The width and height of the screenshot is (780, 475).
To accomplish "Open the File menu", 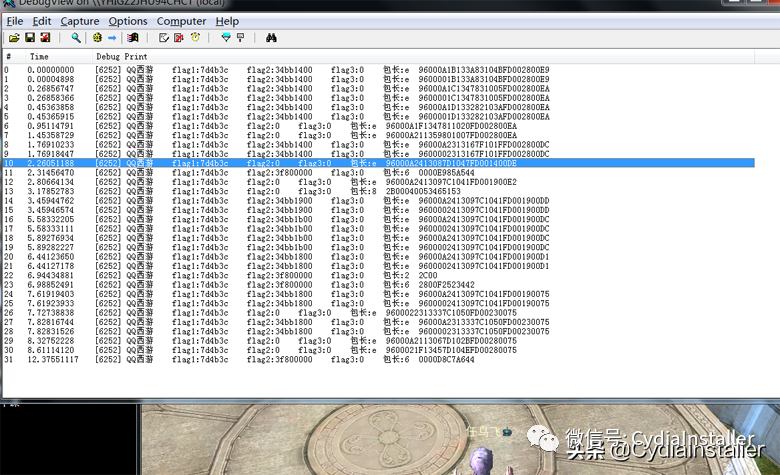I will pyautogui.click(x=15, y=21).
